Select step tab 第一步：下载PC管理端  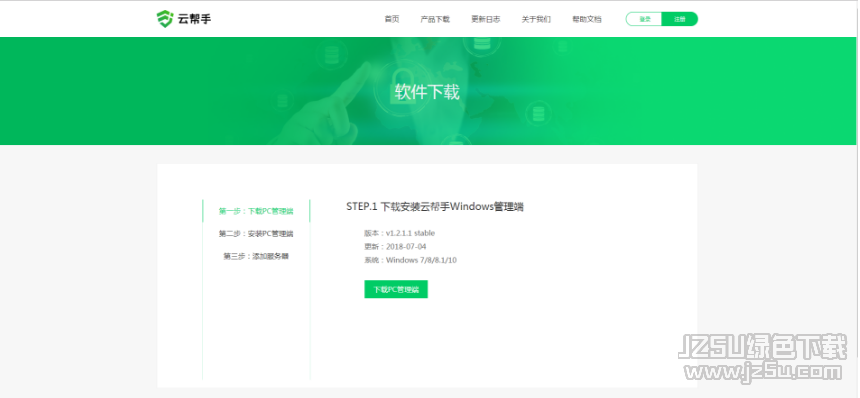(256, 211)
